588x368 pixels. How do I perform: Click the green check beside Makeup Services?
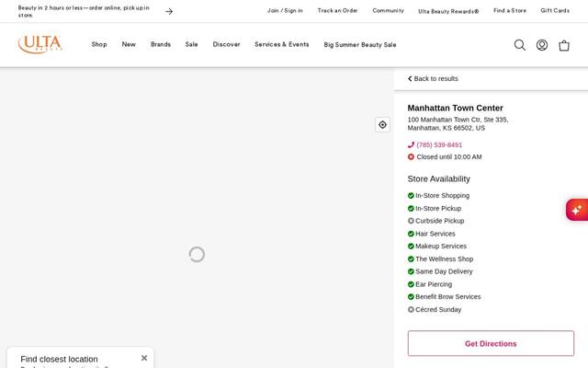411,247
